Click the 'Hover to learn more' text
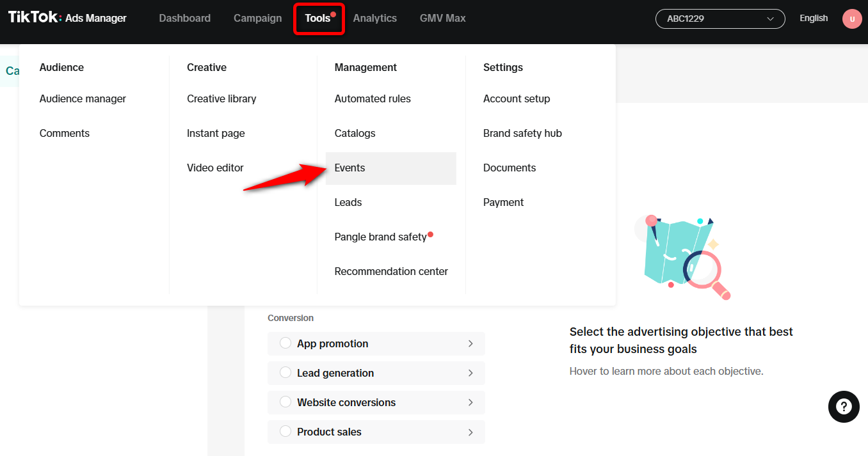The height and width of the screenshot is (456, 868). (x=666, y=371)
